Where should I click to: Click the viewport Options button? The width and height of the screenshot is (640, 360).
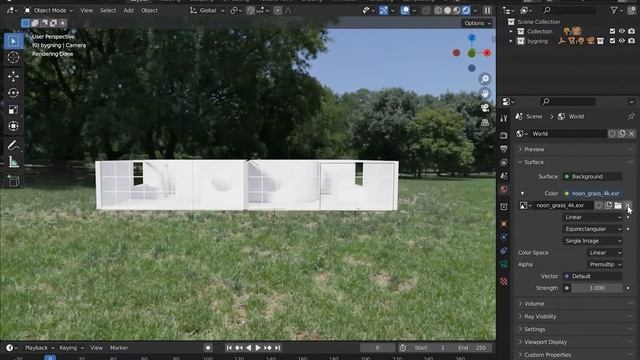tap(477, 23)
